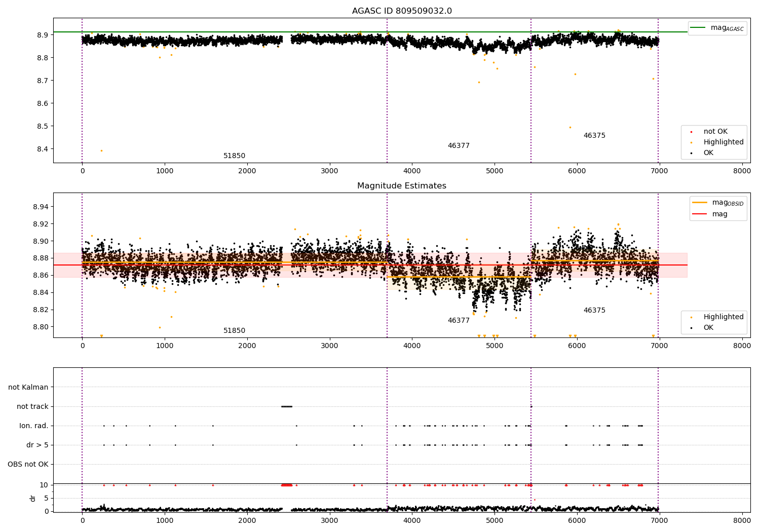Click the 'not Kalman' row label
Viewport: 760px width, 532px height.
(x=28, y=388)
